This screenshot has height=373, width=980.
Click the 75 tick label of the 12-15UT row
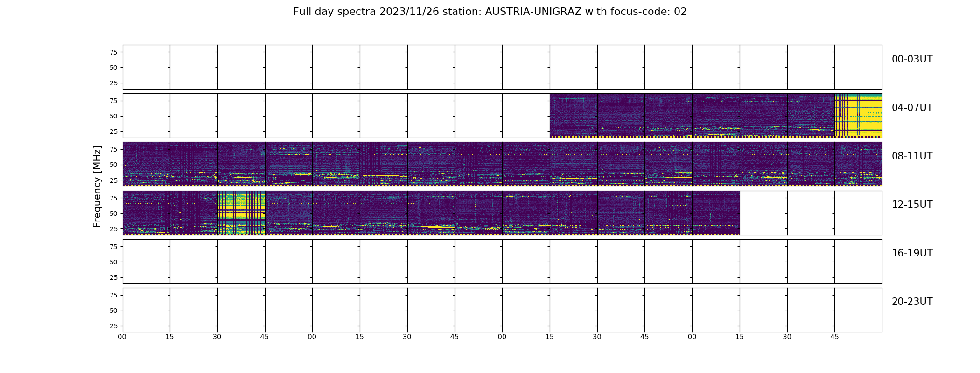coord(113,198)
